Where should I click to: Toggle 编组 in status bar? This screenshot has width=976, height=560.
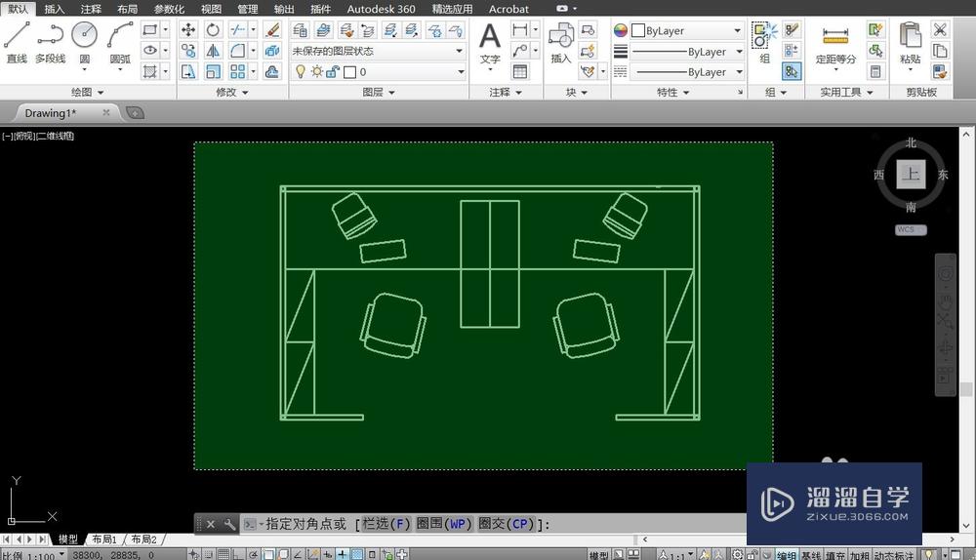click(786, 555)
